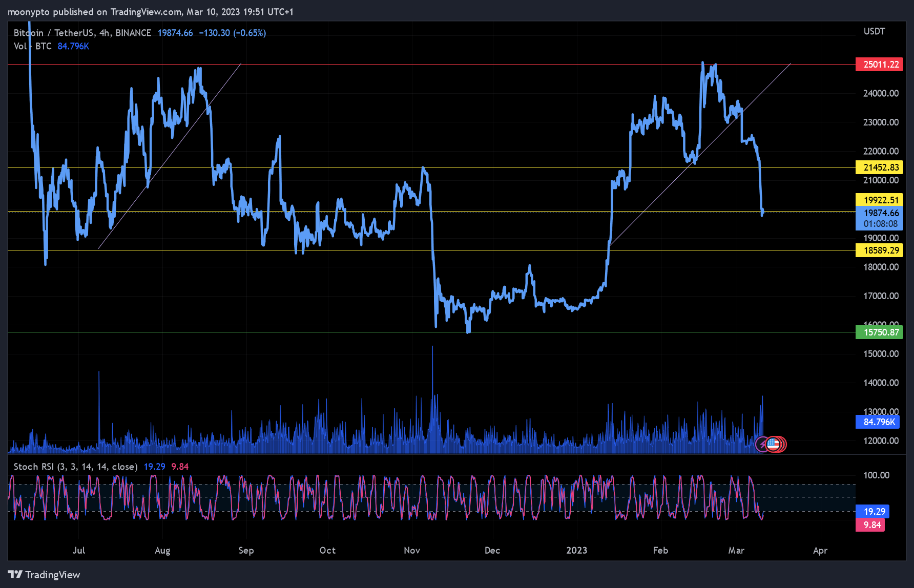Click the Stoch RSI legend value 19.29
Viewport: 914px width, 588px height.
[x=155, y=467]
